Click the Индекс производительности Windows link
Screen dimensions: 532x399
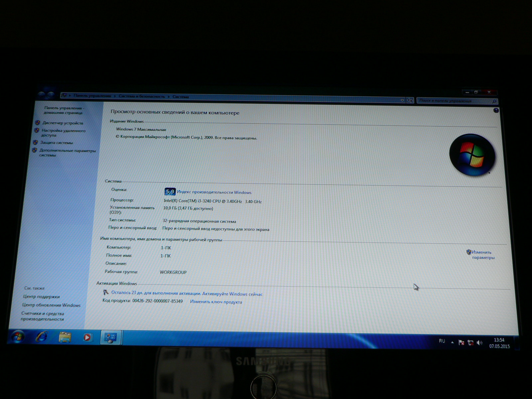tap(214, 193)
